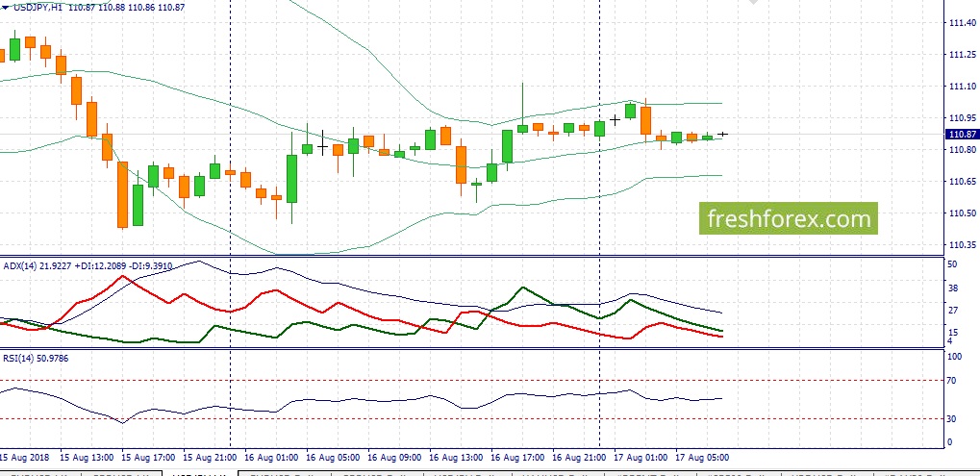Click the 30 level on RSI scale

click(x=950, y=418)
